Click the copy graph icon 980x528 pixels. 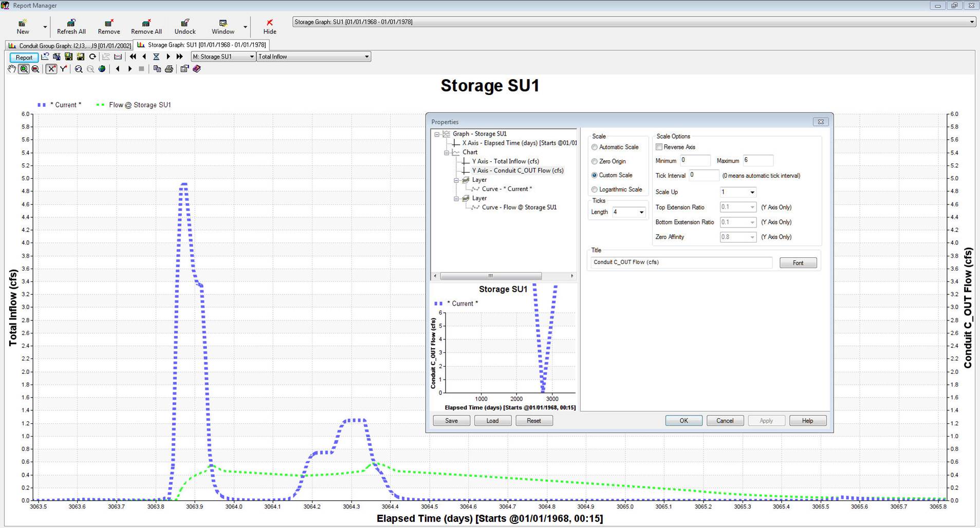[157, 69]
